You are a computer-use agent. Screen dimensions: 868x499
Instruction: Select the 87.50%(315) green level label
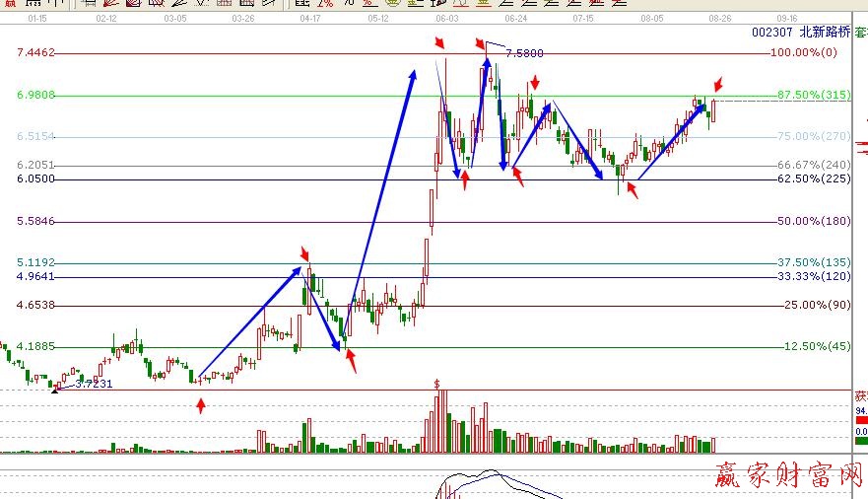pyautogui.click(x=813, y=95)
